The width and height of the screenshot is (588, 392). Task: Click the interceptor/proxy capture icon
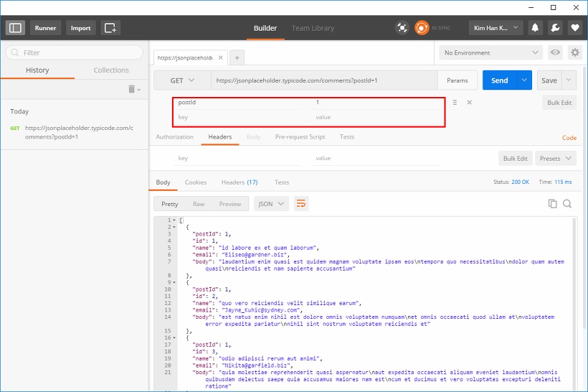tap(402, 28)
